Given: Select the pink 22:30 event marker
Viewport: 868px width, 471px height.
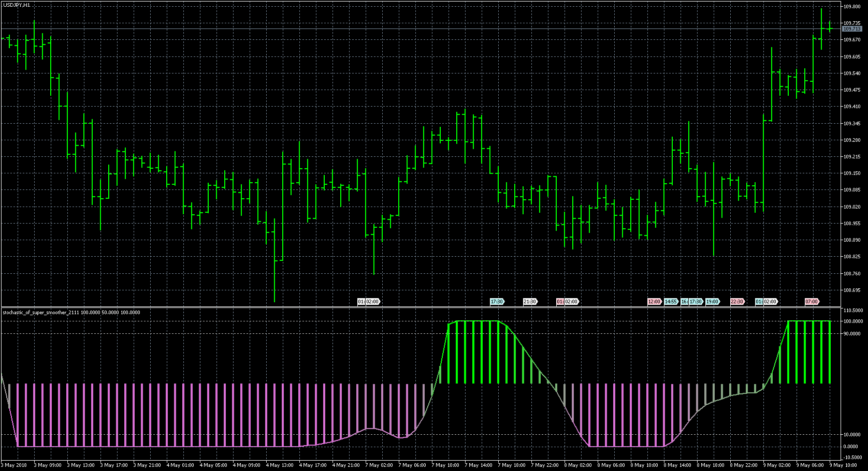Looking at the screenshot, I should tap(737, 302).
